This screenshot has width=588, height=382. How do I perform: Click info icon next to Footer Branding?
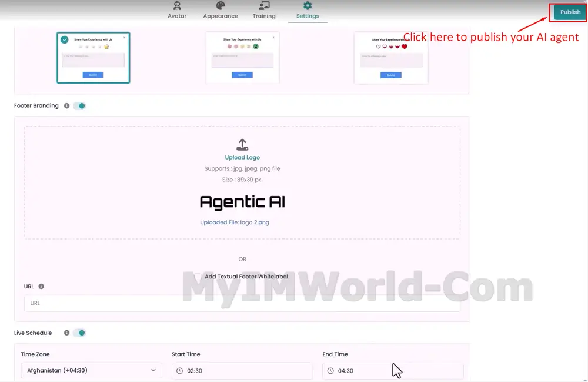coord(66,106)
